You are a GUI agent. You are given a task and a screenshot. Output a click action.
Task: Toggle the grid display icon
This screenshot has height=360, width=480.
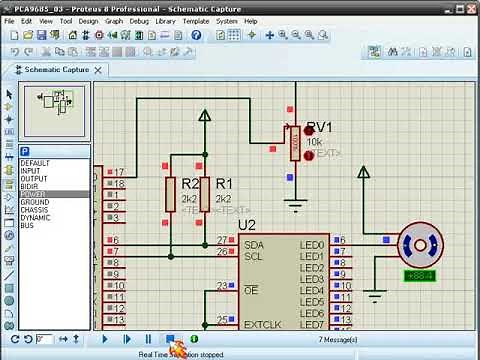click(234, 35)
